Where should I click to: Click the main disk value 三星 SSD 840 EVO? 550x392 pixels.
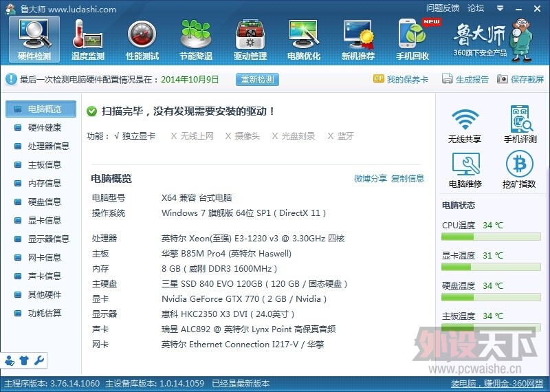[254, 284]
